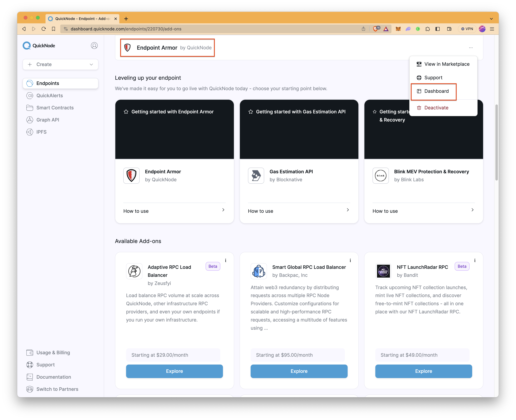Click the Marketplace storefront icon in the menu

click(x=419, y=64)
